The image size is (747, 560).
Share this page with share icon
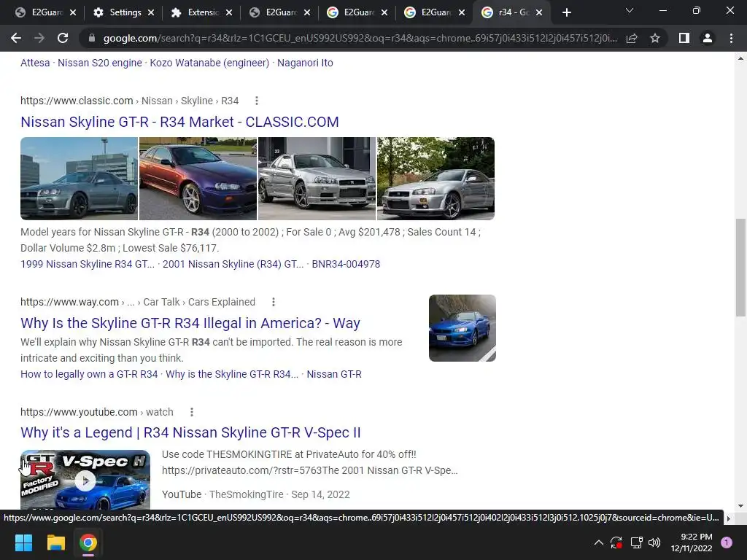(x=632, y=38)
